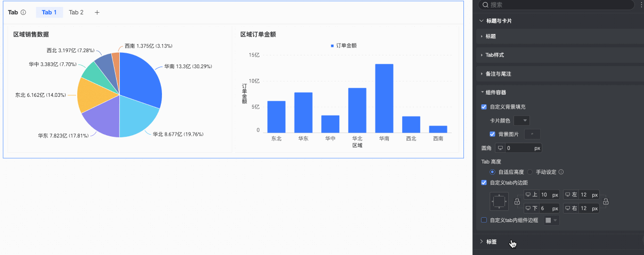Switch to Tab 2
Viewport: 644px width, 255px height.
tap(76, 12)
